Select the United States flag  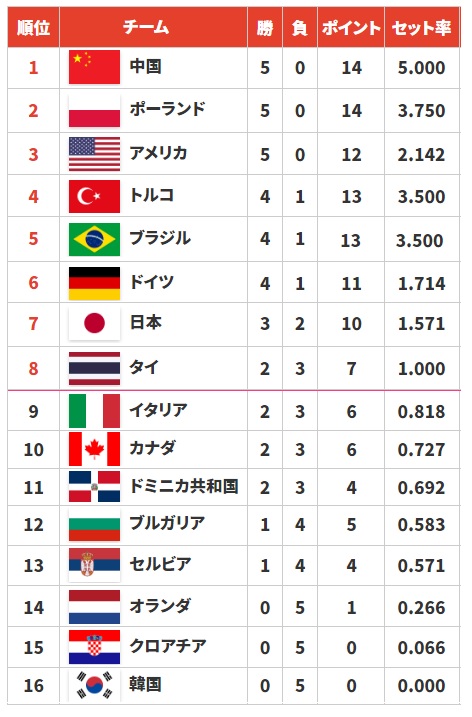coord(94,154)
